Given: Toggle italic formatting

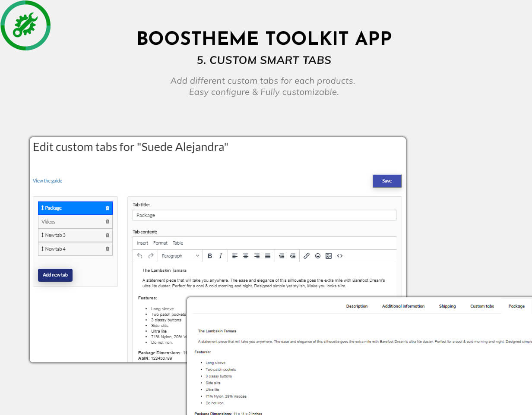Looking at the screenshot, I should pyautogui.click(x=221, y=256).
